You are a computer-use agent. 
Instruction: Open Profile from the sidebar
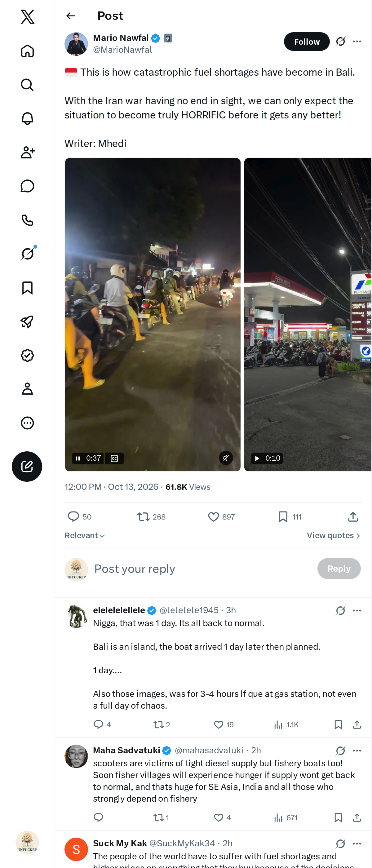27,389
